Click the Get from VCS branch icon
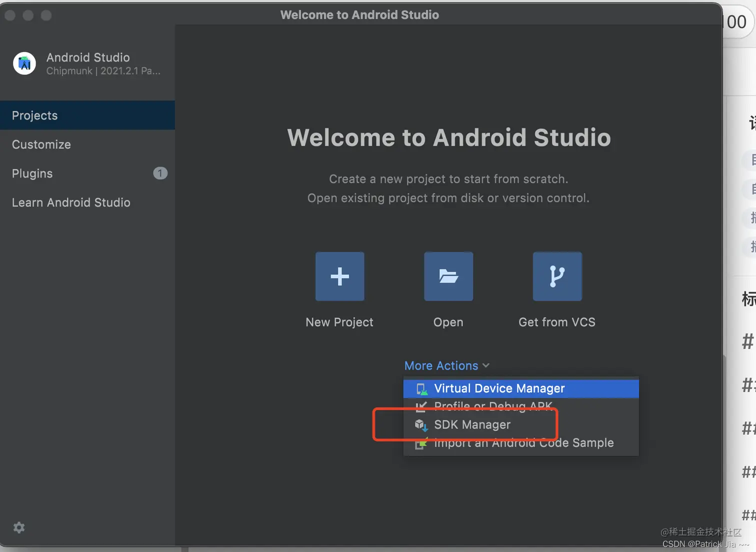The image size is (756, 552). (557, 276)
